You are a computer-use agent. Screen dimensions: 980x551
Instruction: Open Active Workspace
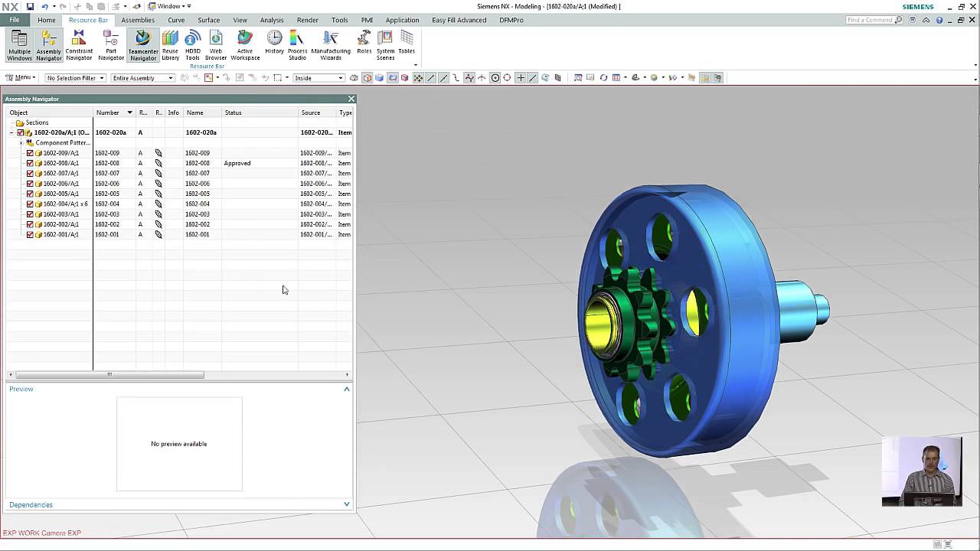click(245, 46)
